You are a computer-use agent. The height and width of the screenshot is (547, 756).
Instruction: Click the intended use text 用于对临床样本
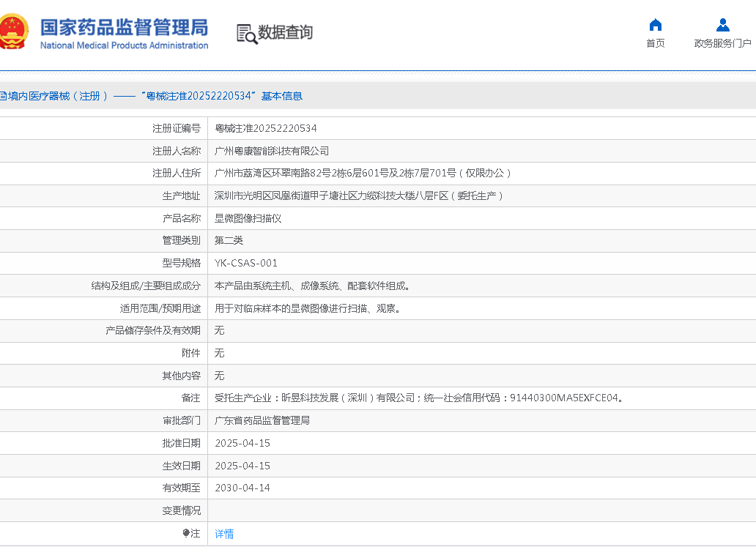coord(307,308)
